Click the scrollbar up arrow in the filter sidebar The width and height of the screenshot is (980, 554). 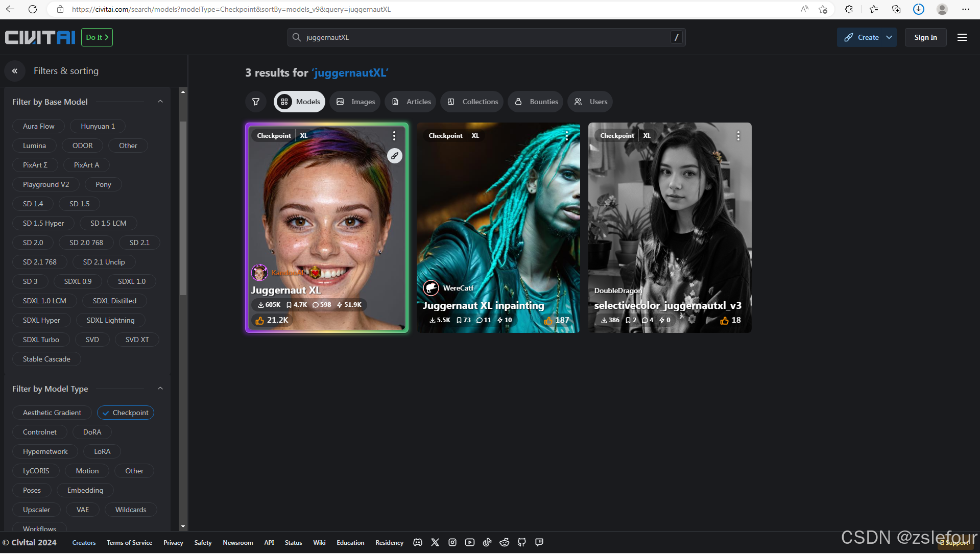(x=183, y=92)
